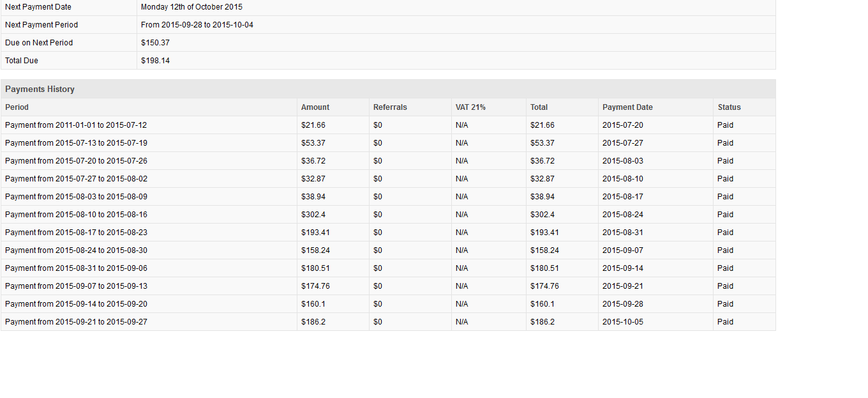Viewport: 868px width, 398px height.
Task: Click the Period column header
Action: click(x=17, y=107)
